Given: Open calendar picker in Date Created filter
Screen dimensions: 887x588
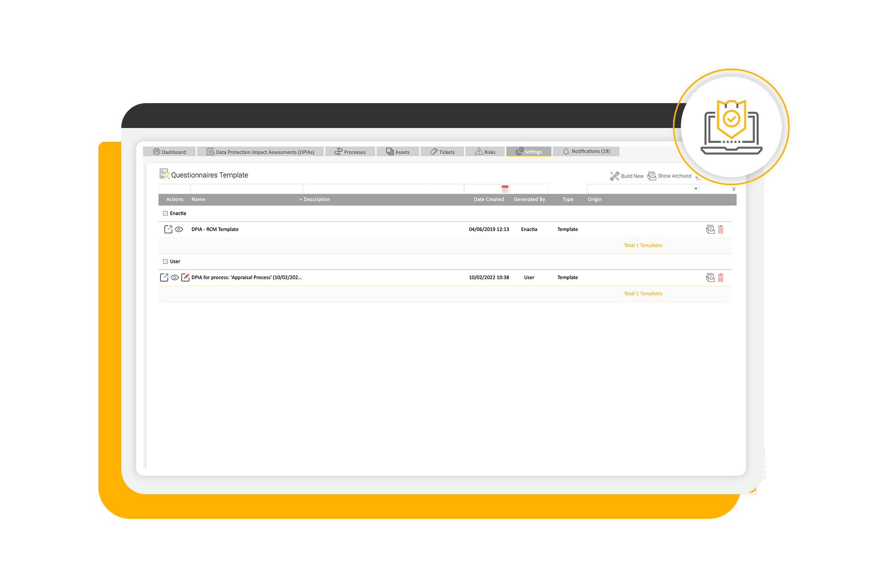Looking at the screenshot, I should (x=505, y=189).
